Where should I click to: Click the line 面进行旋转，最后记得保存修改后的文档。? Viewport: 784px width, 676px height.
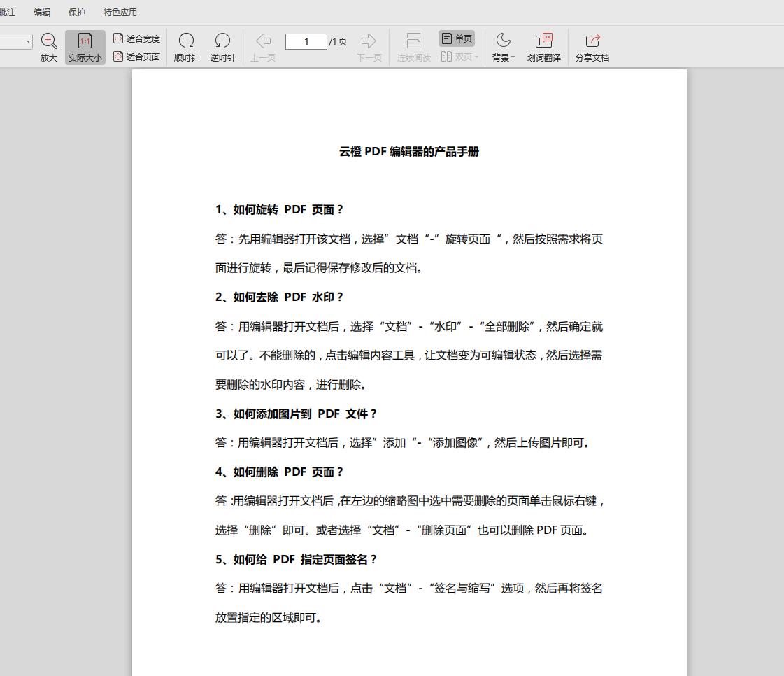[319, 268]
